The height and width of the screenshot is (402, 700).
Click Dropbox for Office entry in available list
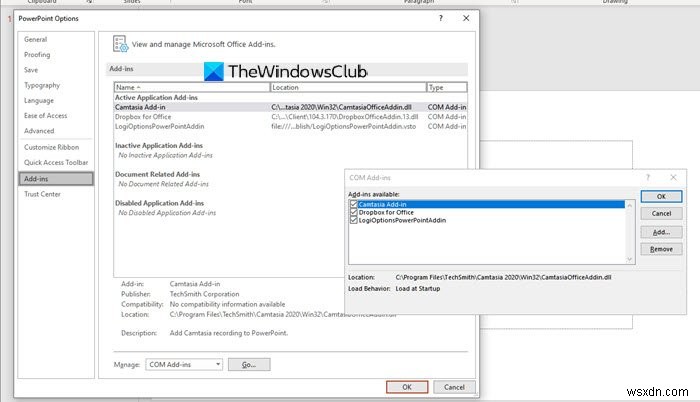click(x=386, y=212)
